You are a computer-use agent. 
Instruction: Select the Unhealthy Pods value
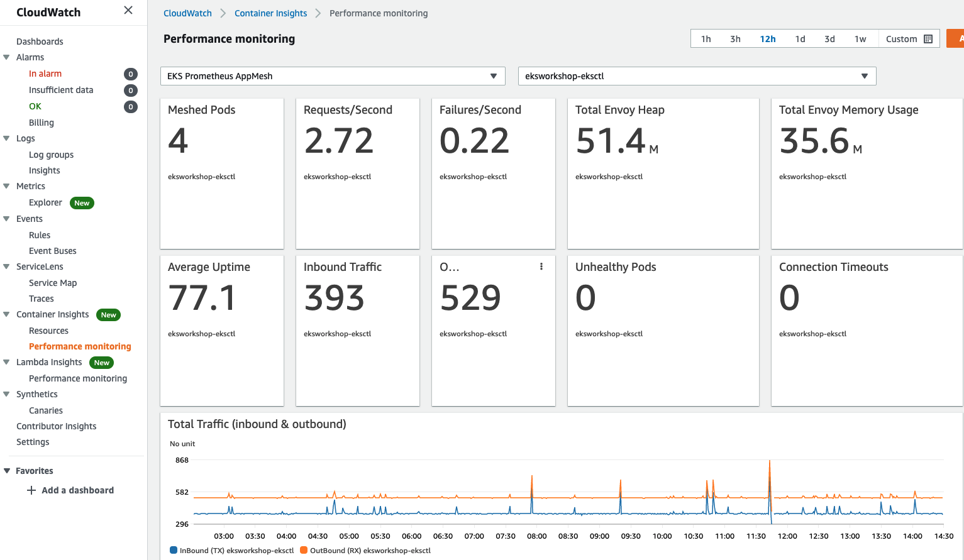coord(585,298)
